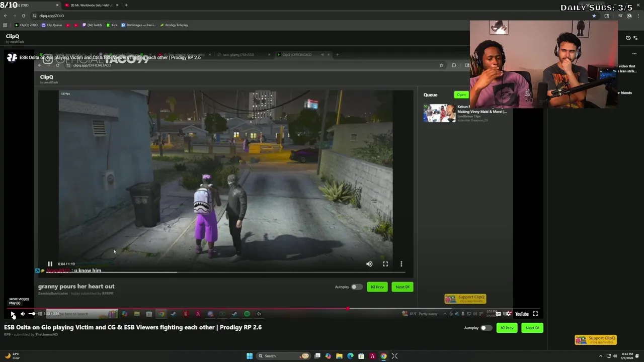Go back in browser history
Image resolution: width=644 pixels, height=362 pixels.
coord(6,16)
